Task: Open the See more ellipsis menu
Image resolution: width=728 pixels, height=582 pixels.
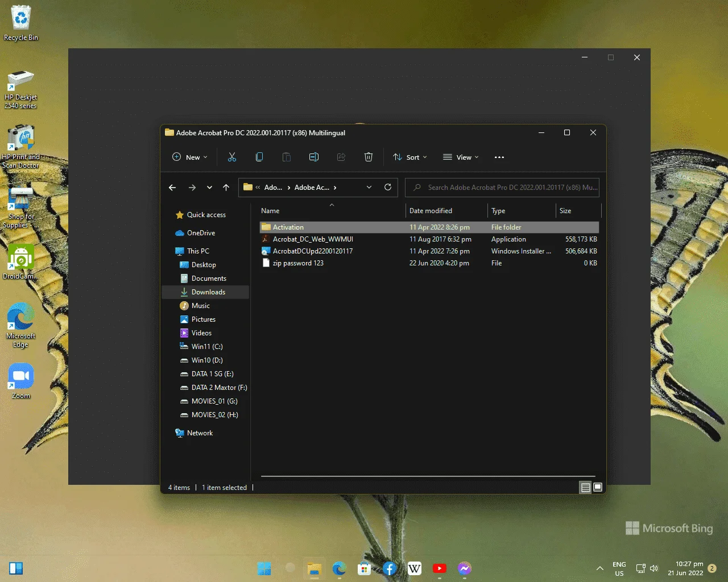Action: tap(499, 157)
